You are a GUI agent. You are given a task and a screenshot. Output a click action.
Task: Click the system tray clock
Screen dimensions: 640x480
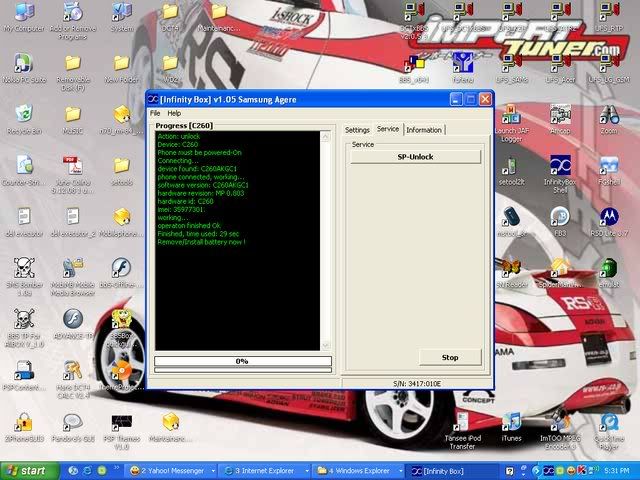[x=617, y=471]
